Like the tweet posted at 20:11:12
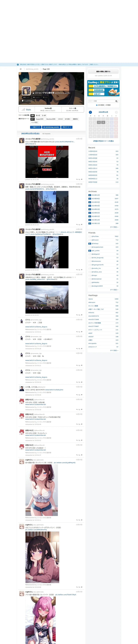The height and width of the screenshot is (644, 138). [82, 225]
